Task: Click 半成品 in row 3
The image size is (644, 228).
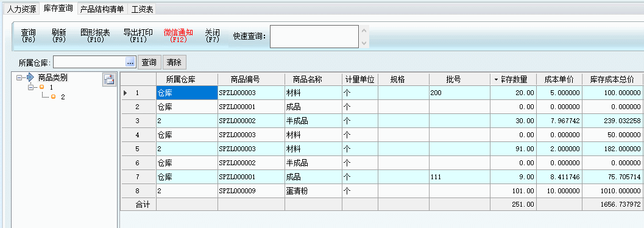Action: [x=313, y=121]
